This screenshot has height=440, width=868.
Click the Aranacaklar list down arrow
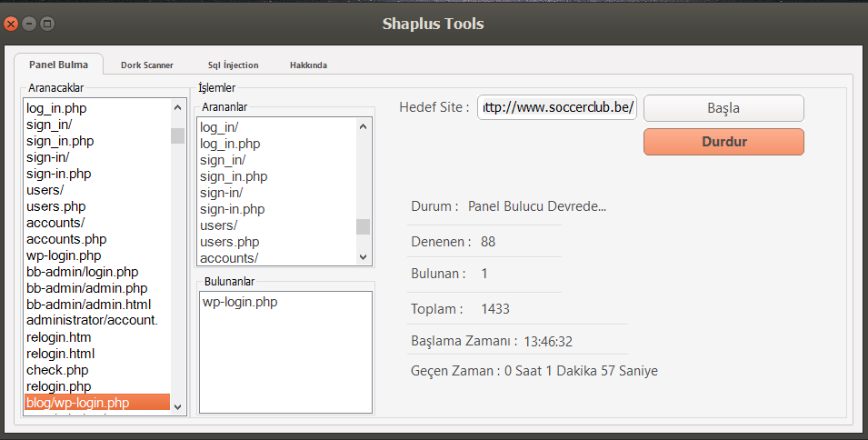178,406
